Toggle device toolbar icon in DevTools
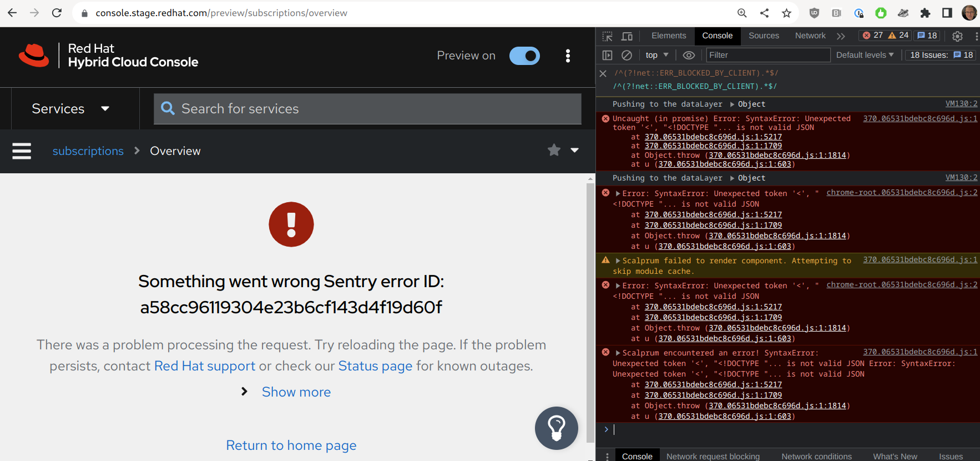The height and width of the screenshot is (461, 980). (627, 36)
